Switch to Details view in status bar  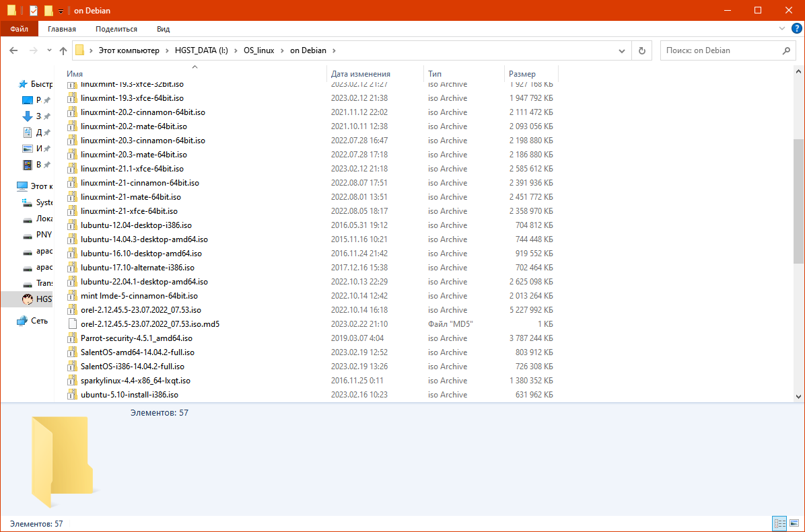pyautogui.click(x=779, y=524)
